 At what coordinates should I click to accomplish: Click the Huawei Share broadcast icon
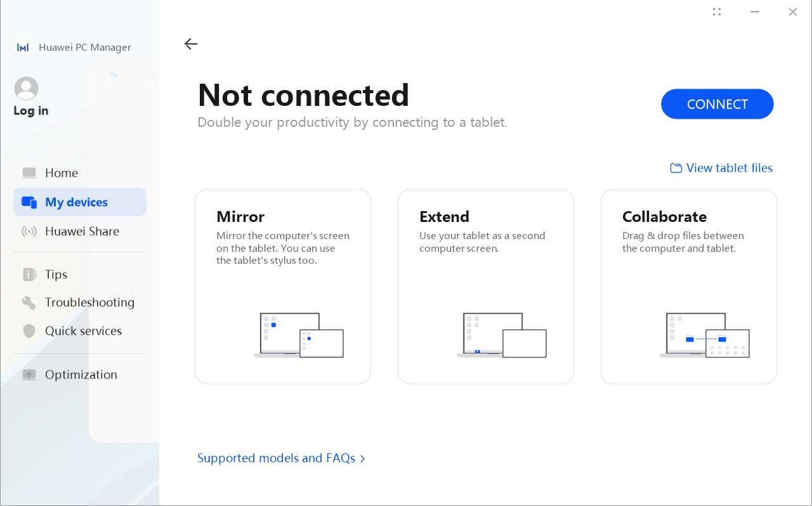29,231
